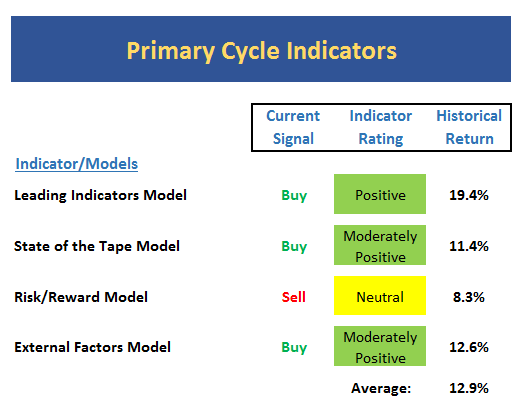
Task: Click the Leading Indicators Model label
Action: click(x=100, y=195)
